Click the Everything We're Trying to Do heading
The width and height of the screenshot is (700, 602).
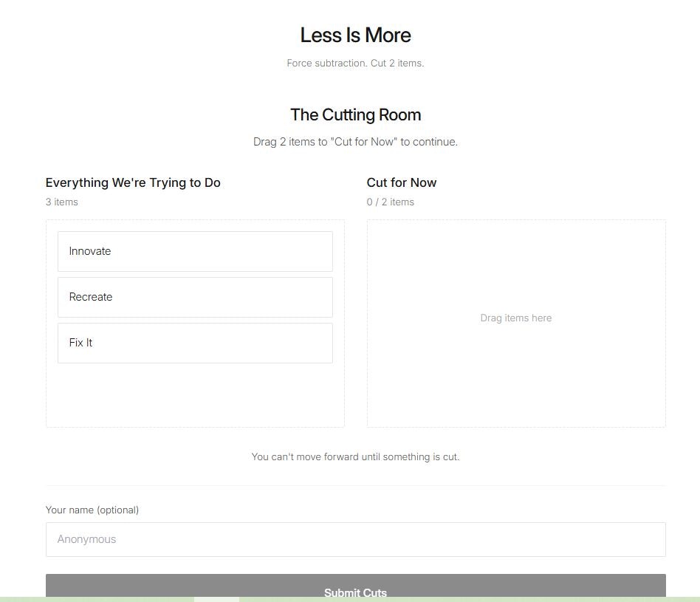(x=133, y=182)
